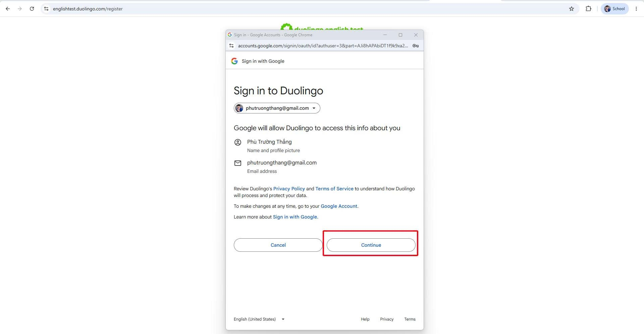The height and width of the screenshot is (334, 644).
Task: Open Chrome three-dot menu
Action: pos(636,9)
